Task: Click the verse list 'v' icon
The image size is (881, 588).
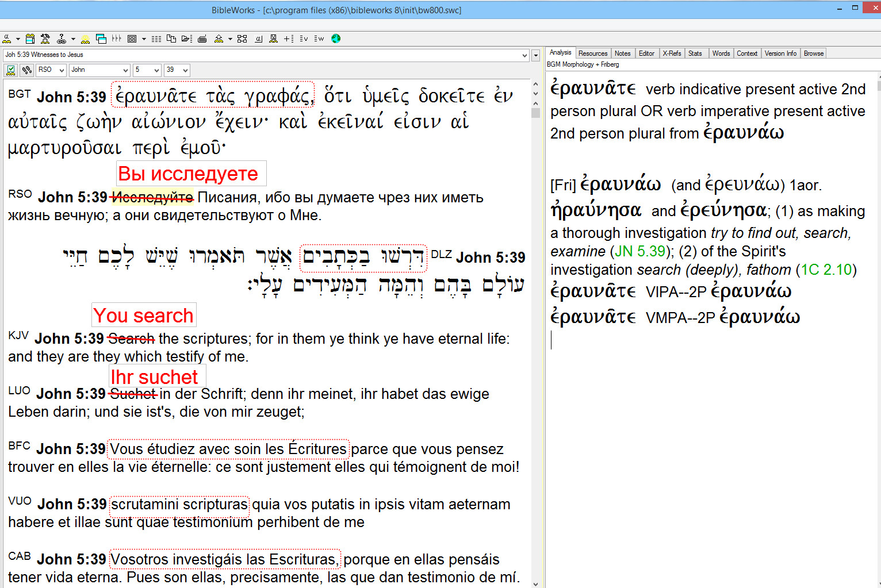Action: tap(304, 39)
